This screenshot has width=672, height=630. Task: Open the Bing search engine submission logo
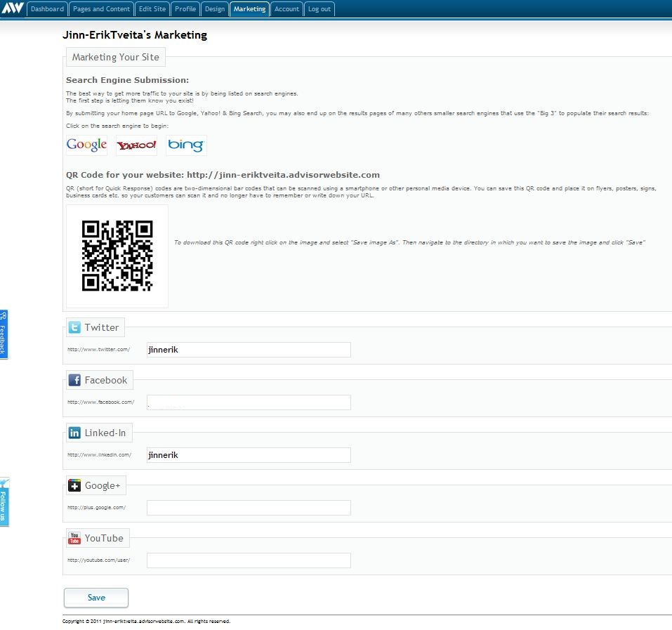point(186,145)
